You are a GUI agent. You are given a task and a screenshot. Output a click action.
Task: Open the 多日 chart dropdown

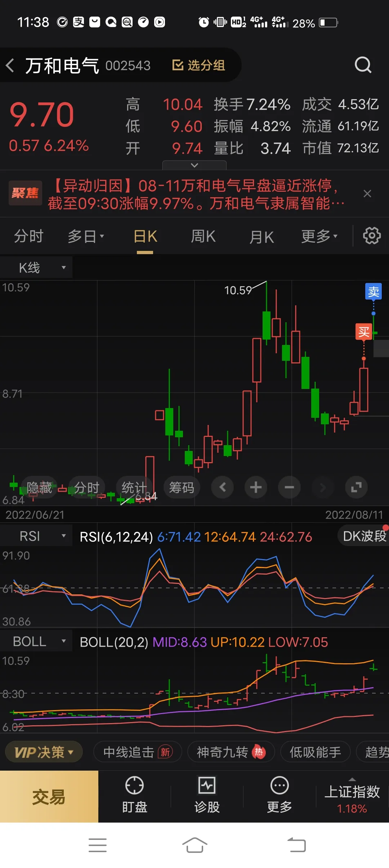86,236
